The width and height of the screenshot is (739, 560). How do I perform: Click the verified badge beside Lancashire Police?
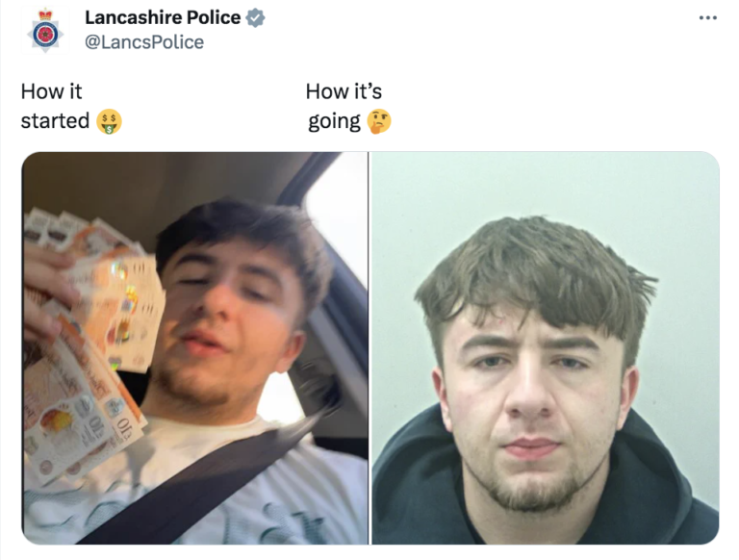[x=255, y=18]
